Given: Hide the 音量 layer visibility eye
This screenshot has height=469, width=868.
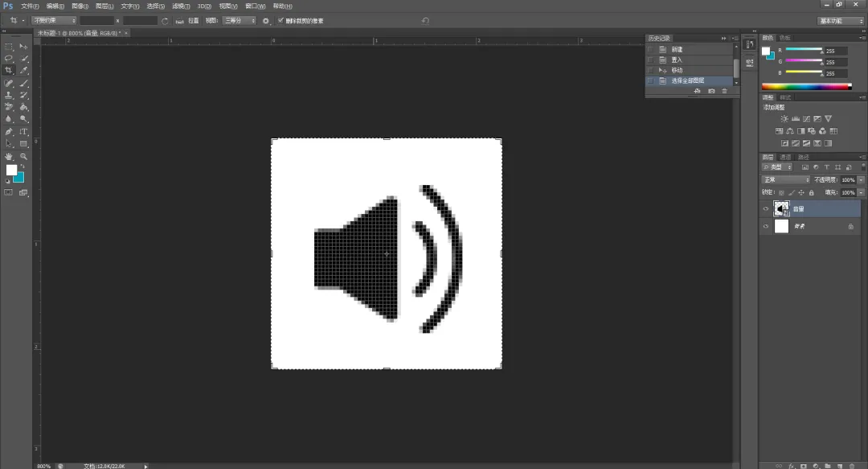Looking at the screenshot, I should (x=766, y=209).
